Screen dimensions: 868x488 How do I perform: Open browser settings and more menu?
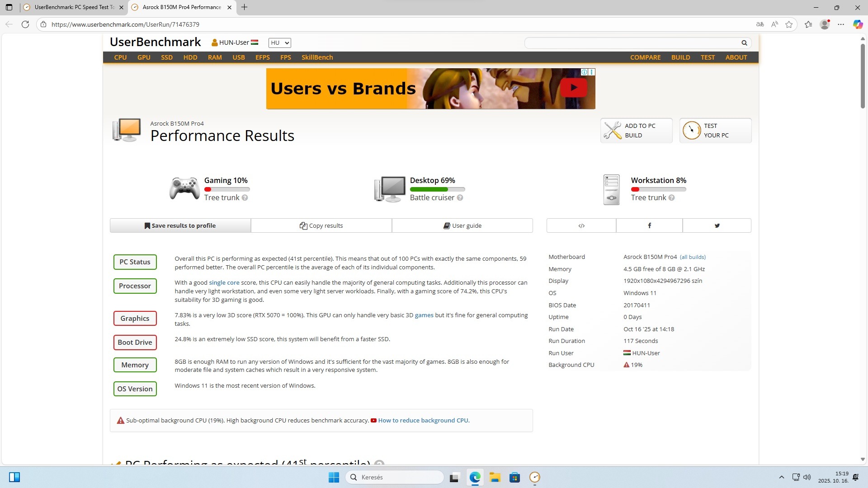[x=841, y=24]
